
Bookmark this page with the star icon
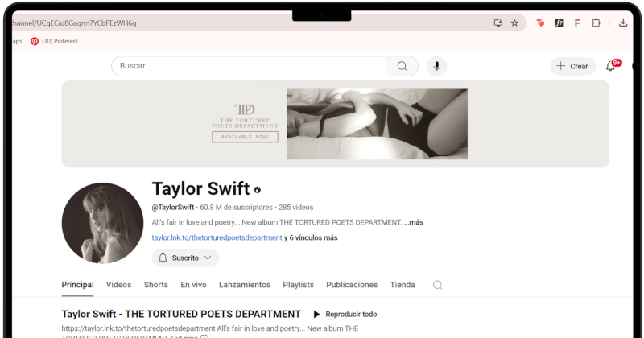514,23
